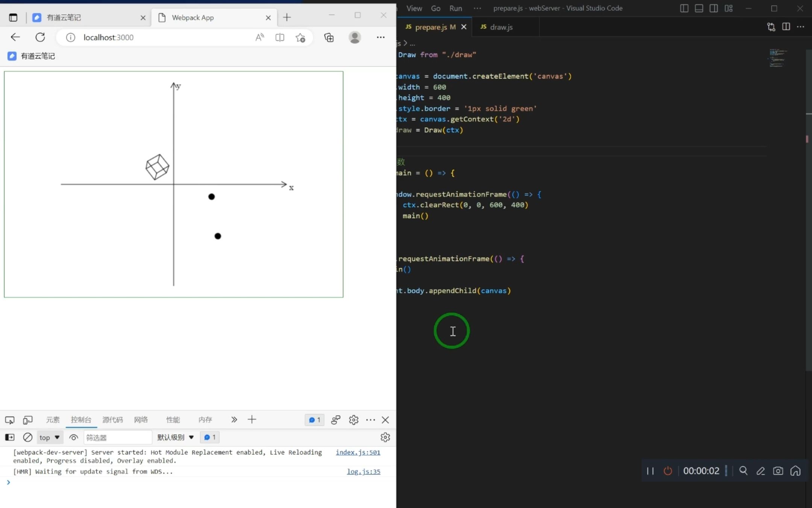
Task: Open the 内存 DevTools tab
Action: (205, 420)
